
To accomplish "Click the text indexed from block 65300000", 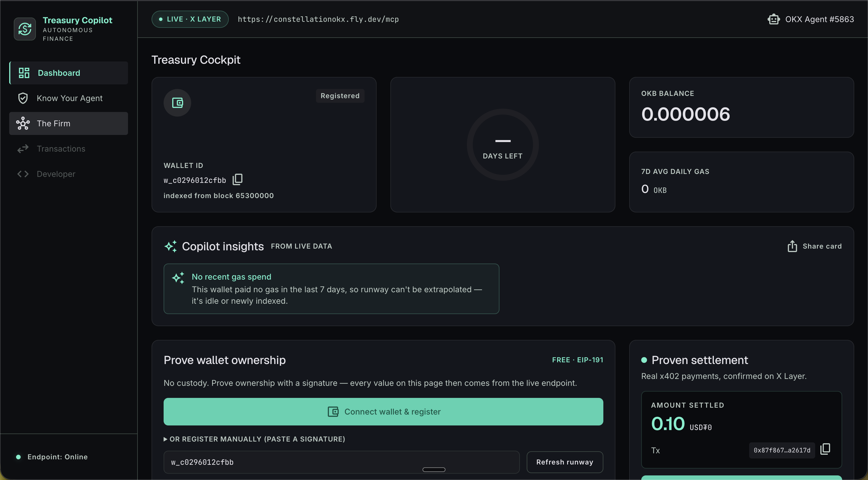I will [219, 196].
